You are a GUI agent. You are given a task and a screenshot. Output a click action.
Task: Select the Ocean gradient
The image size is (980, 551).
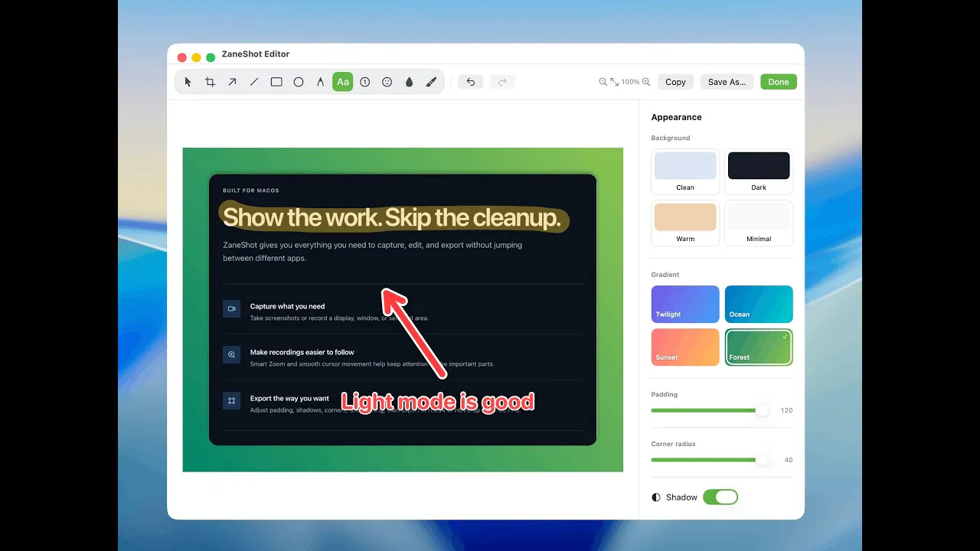click(759, 305)
